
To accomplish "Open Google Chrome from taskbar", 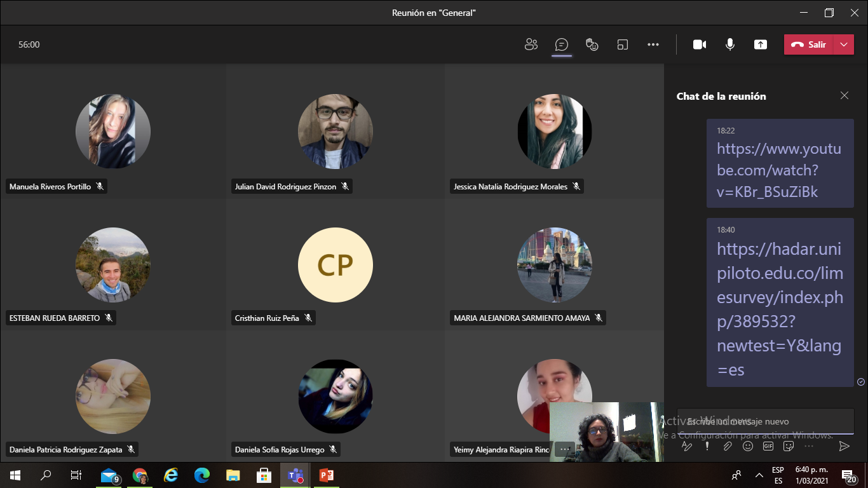I will coord(140,475).
